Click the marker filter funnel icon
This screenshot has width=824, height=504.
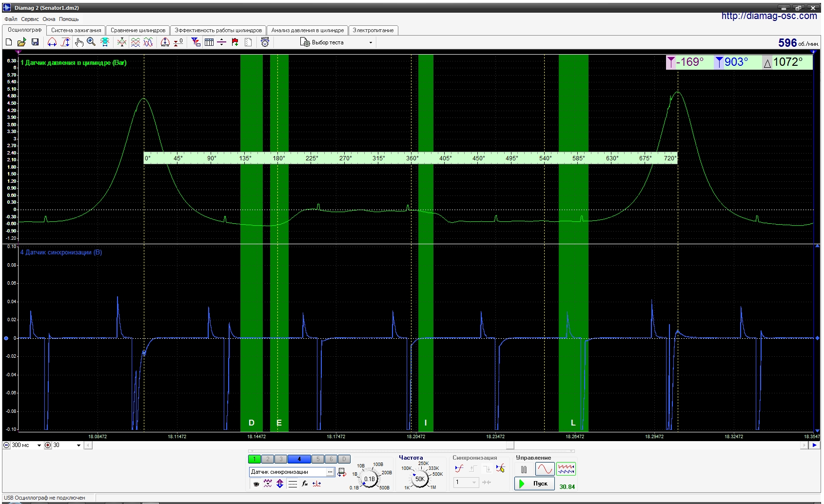coord(196,42)
